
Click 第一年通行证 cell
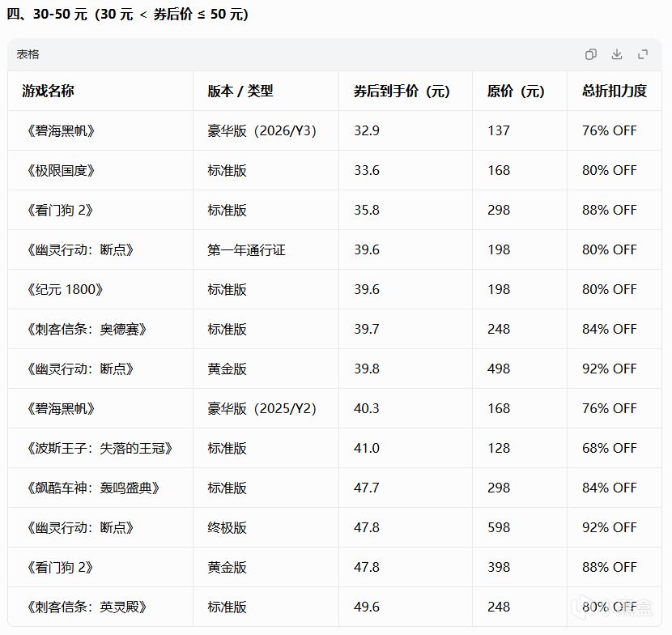[x=246, y=249]
